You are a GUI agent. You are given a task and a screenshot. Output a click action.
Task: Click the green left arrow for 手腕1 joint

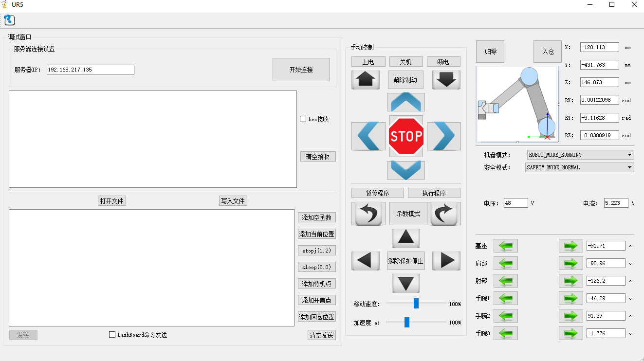(506, 298)
